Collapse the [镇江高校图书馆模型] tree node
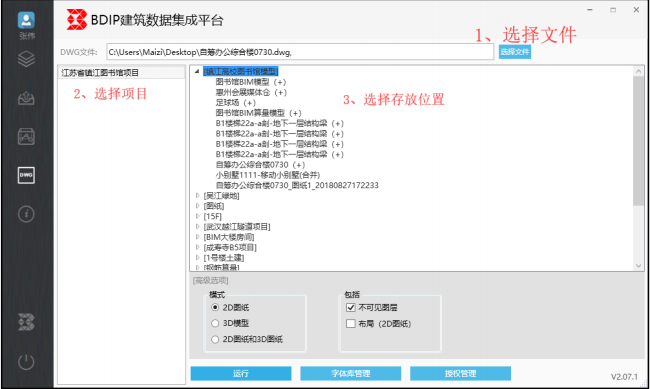 pos(197,72)
